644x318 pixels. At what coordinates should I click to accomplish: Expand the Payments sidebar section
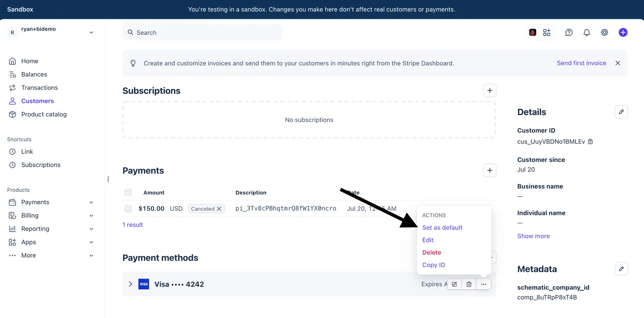click(x=91, y=202)
